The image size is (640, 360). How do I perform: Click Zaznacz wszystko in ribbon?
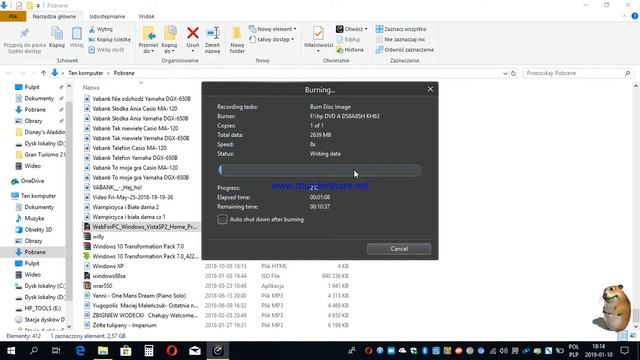pyautogui.click(x=401, y=29)
